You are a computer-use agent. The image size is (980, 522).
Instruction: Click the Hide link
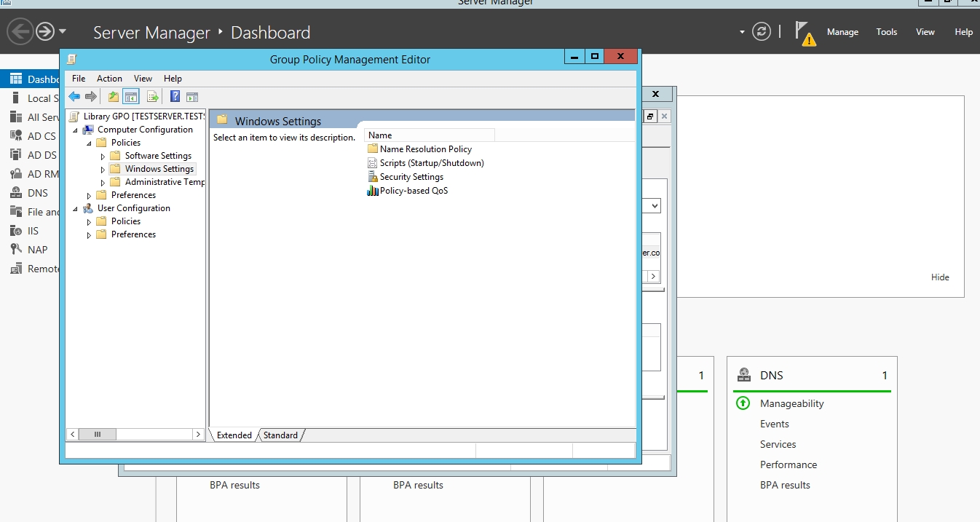click(x=940, y=277)
